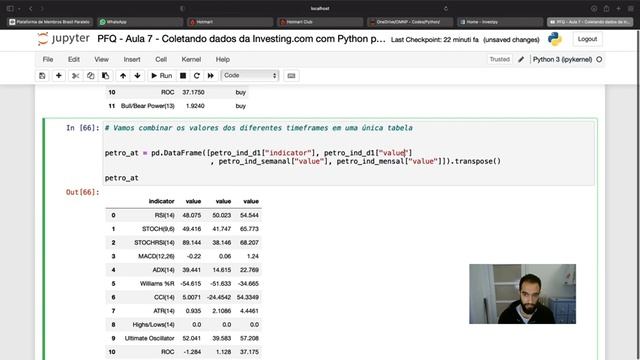The width and height of the screenshot is (640, 360).
Task: Switch to the Home - Investpy tab
Action: click(500, 22)
